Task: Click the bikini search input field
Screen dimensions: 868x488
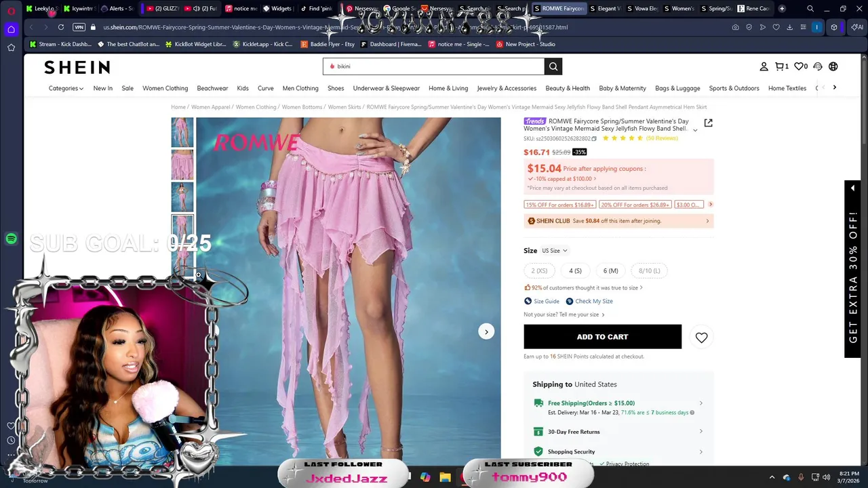Action: pos(434,66)
